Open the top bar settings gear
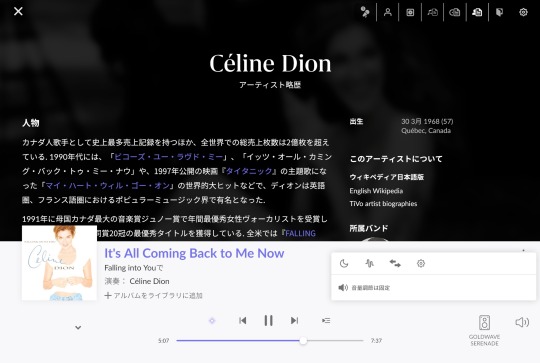This screenshot has width=540, height=363. pos(523,12)
